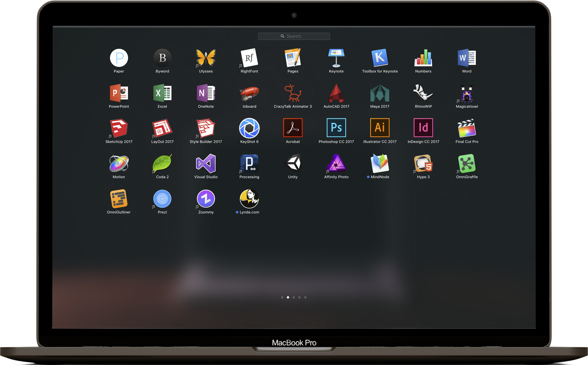Launch MindNode
588x365 pixels.
pos(380,164)
